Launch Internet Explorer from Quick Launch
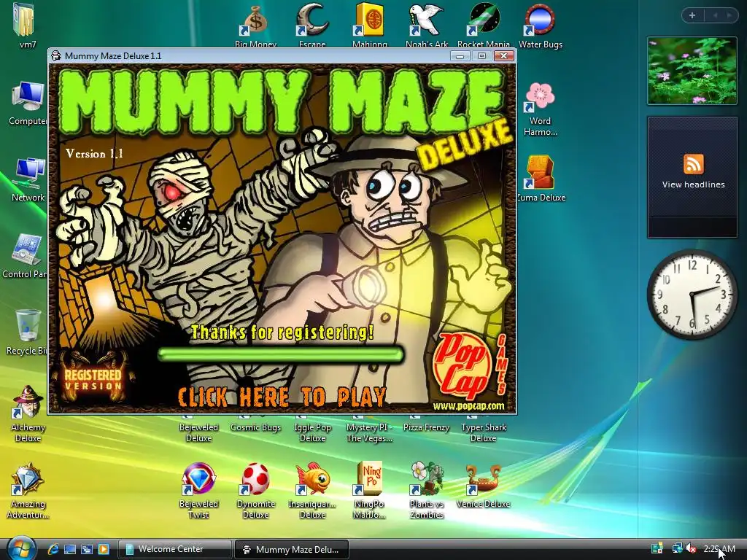 tap(53, 549)
